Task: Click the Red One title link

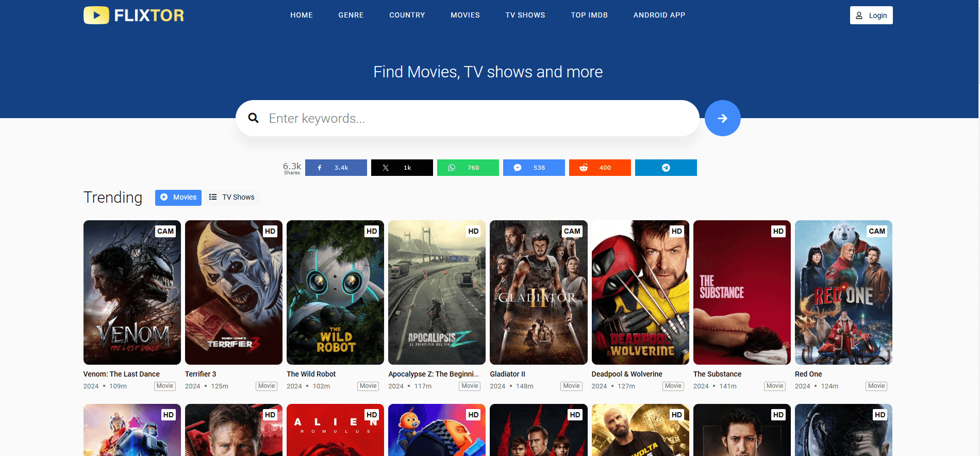Action: tap(808, 374)
